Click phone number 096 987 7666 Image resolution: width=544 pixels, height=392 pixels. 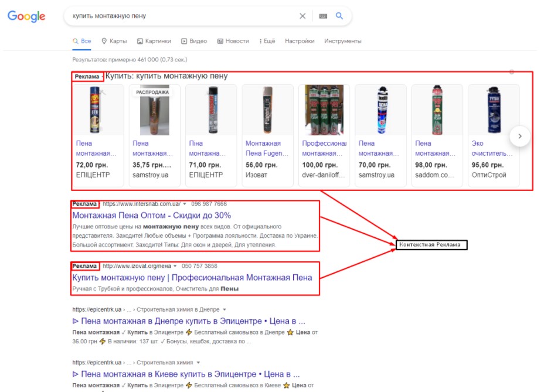pos(209,204)
